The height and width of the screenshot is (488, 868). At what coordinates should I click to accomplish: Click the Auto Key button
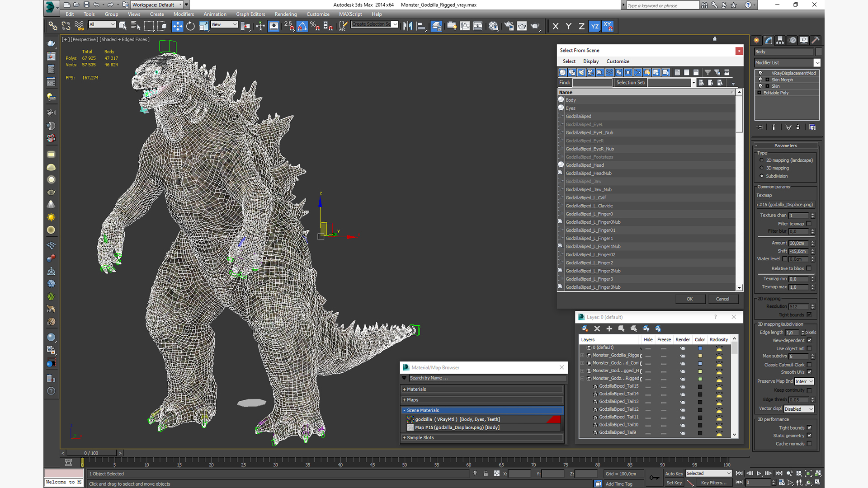(674, 474)
